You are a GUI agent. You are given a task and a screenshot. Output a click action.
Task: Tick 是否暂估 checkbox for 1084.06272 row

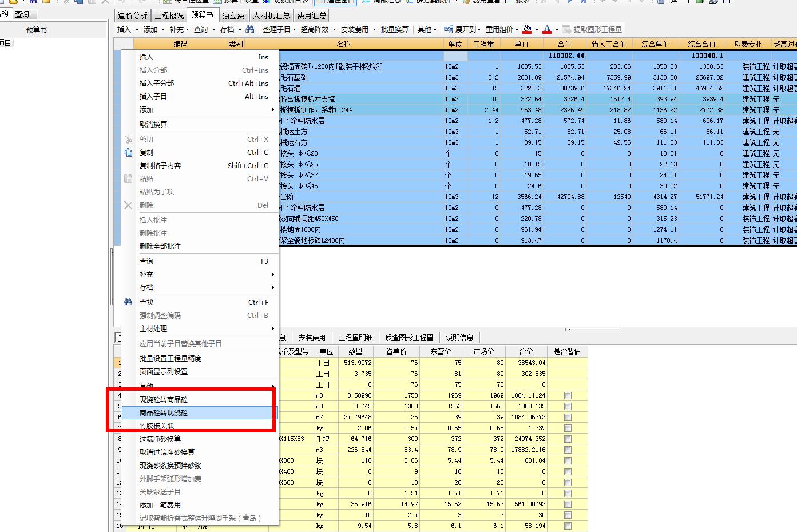pyautogui.click(x=568, y=418)
